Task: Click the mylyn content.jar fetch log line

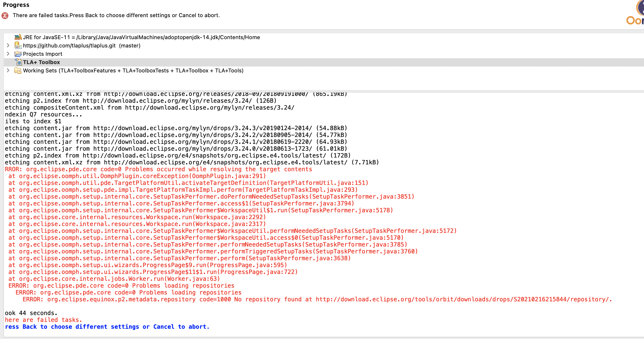Action: coord(175,128)
